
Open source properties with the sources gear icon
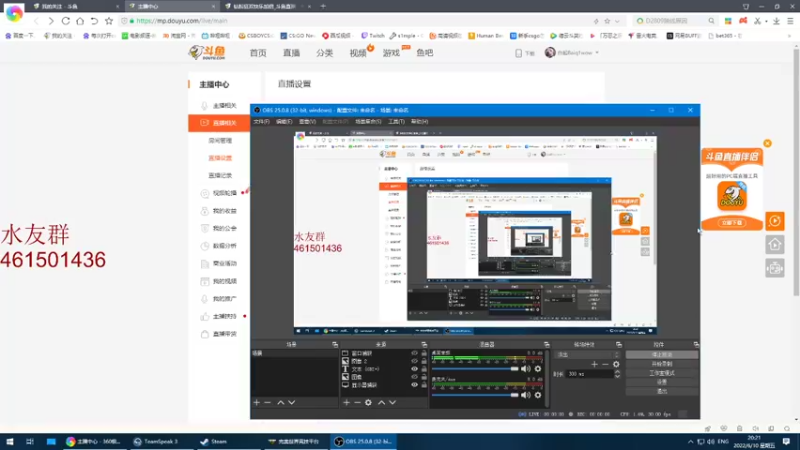pos(368,403)
